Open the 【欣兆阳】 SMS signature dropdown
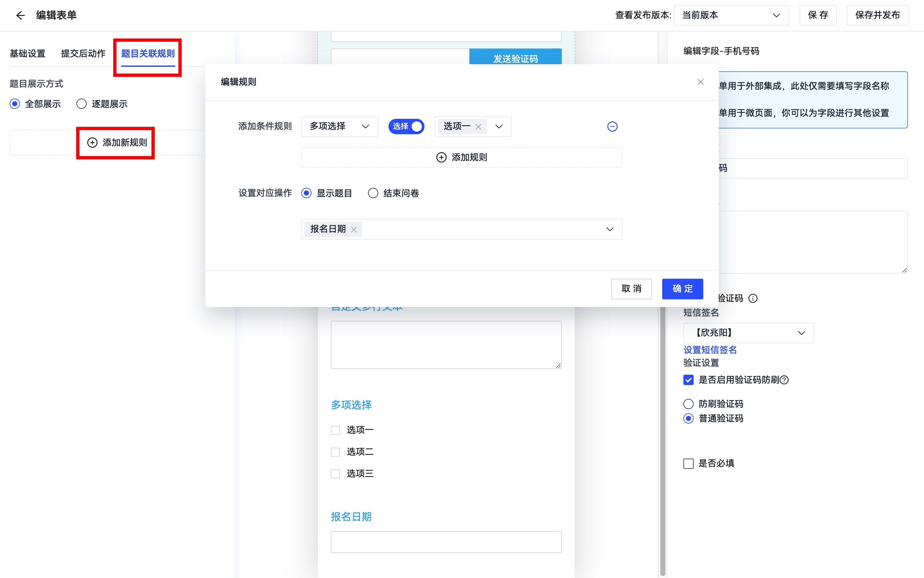 749,333
